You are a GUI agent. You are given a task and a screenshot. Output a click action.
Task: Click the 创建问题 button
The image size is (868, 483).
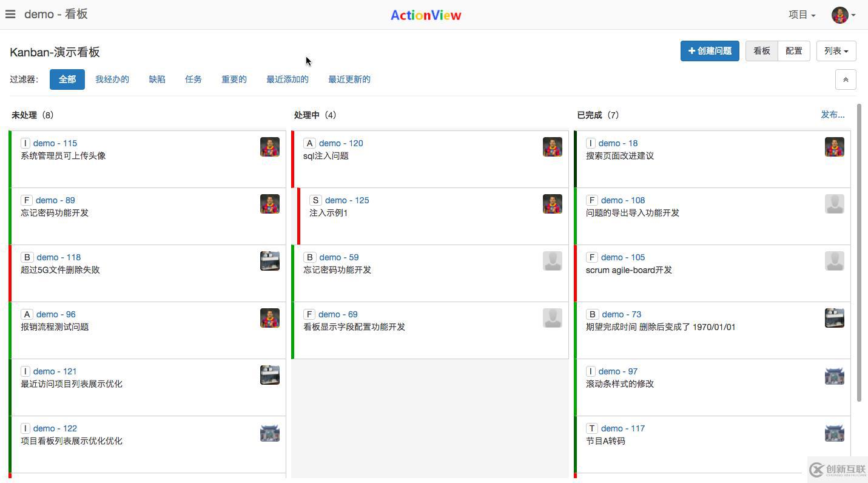(x=710, y=51)
